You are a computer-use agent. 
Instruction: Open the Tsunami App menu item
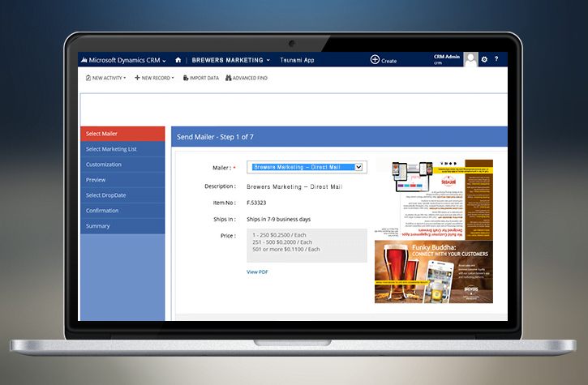click(x=297, y=60)
